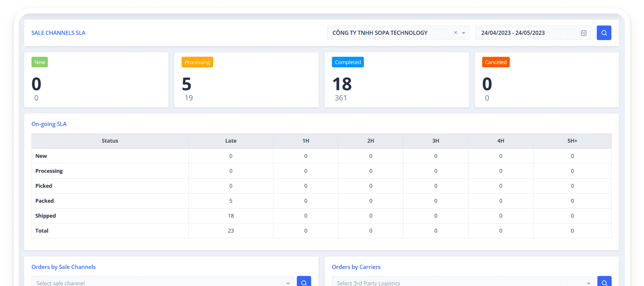
Task: Click the 4H column header
Action: pos(501,141)
